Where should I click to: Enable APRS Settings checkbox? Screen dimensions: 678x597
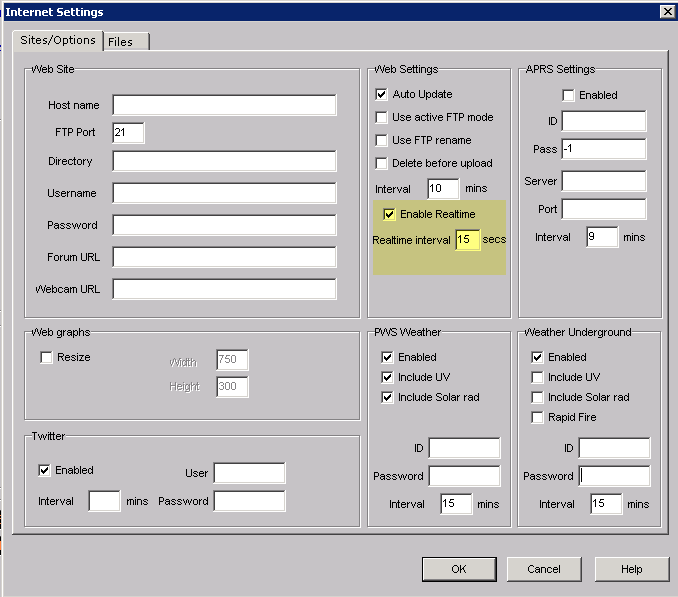568,95
